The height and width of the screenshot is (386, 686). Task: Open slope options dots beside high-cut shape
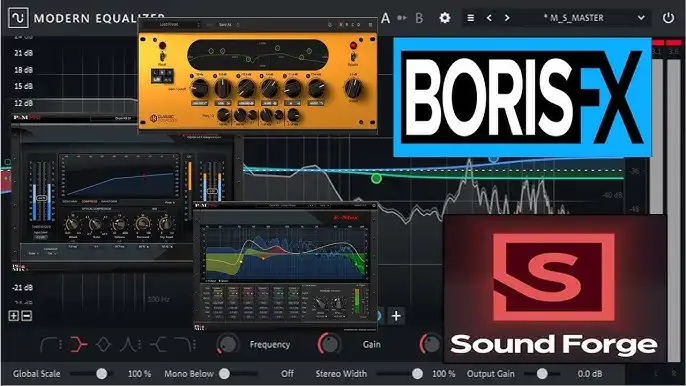click(x=194, y=345)
